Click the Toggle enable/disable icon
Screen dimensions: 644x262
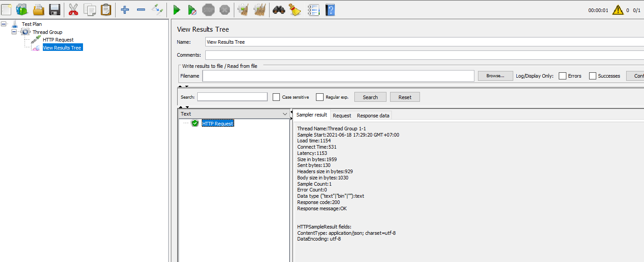[157, 9]
